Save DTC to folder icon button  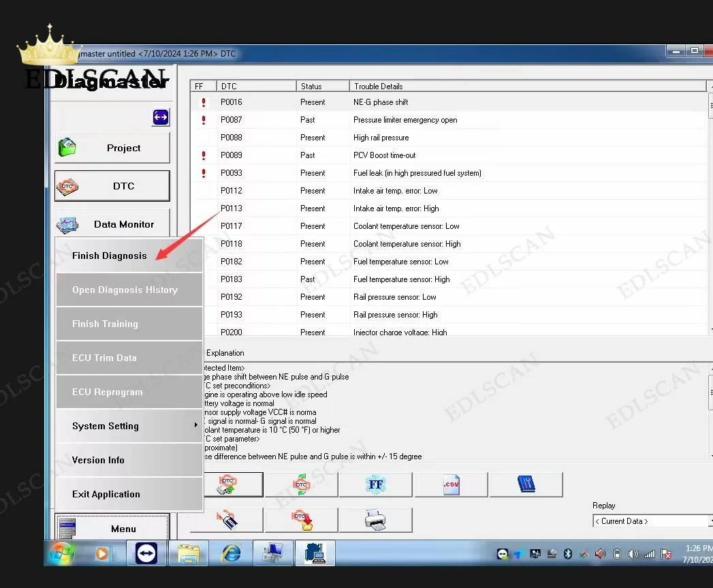click(x=302, y=520)
